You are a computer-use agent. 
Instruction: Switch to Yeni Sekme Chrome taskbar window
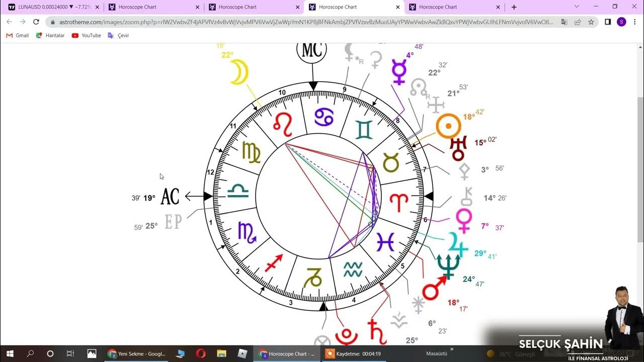(136, 353)
